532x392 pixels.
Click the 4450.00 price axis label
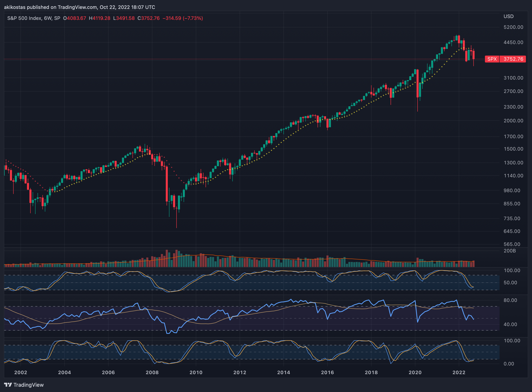point(513,42)
